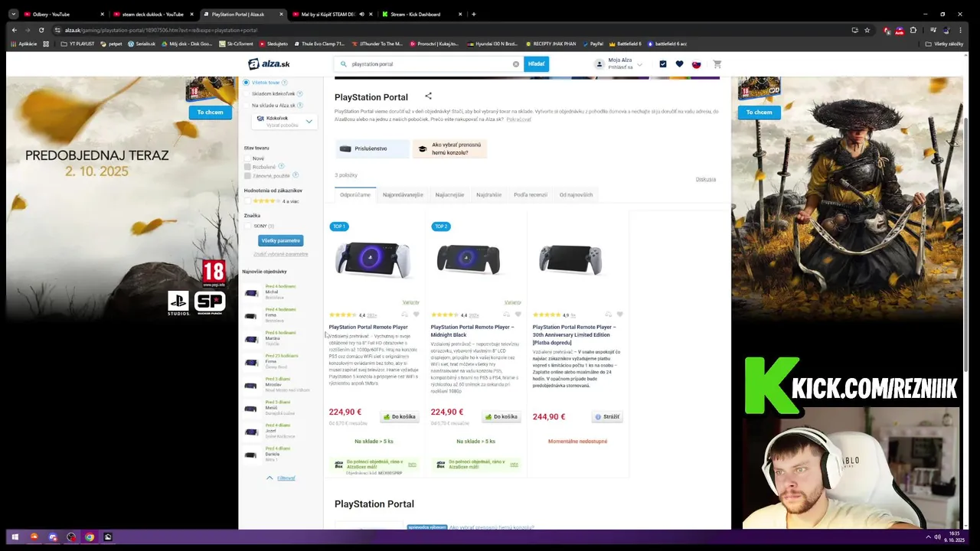Adjust volume from the system tray speaker icon
This screenshot has height=551, width=980.
(x=937, y=537)
